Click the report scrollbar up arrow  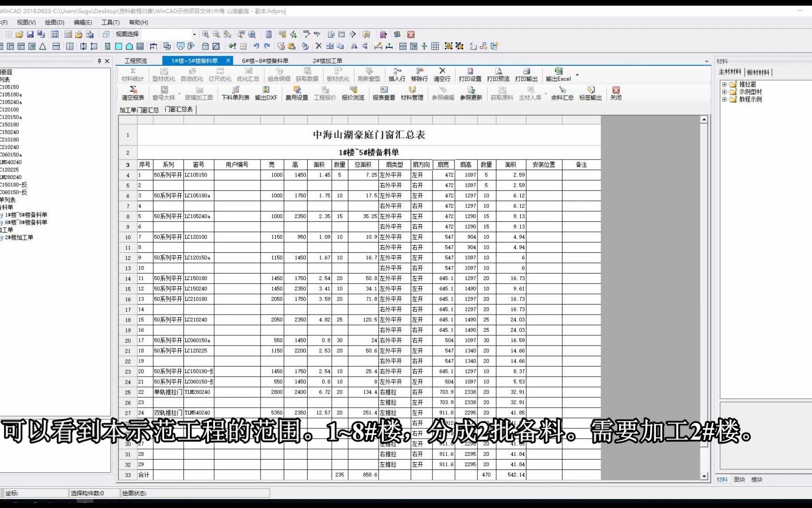704,120
